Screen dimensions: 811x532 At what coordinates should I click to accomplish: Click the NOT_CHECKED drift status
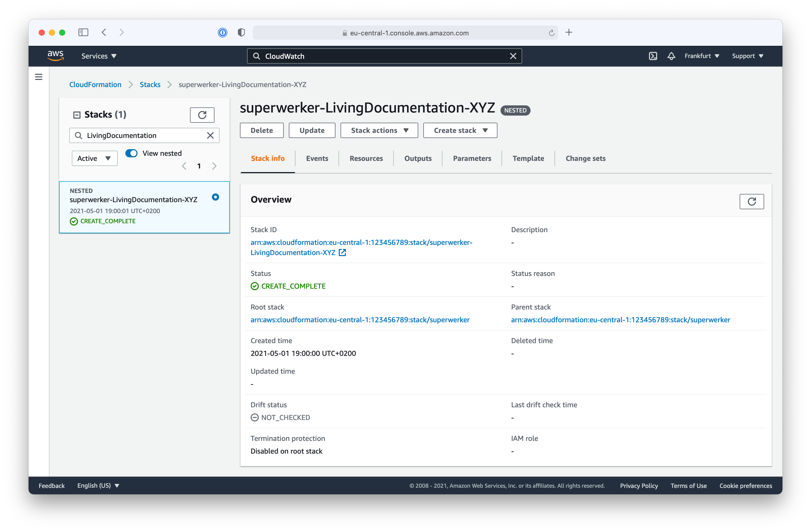pos(280,417)
